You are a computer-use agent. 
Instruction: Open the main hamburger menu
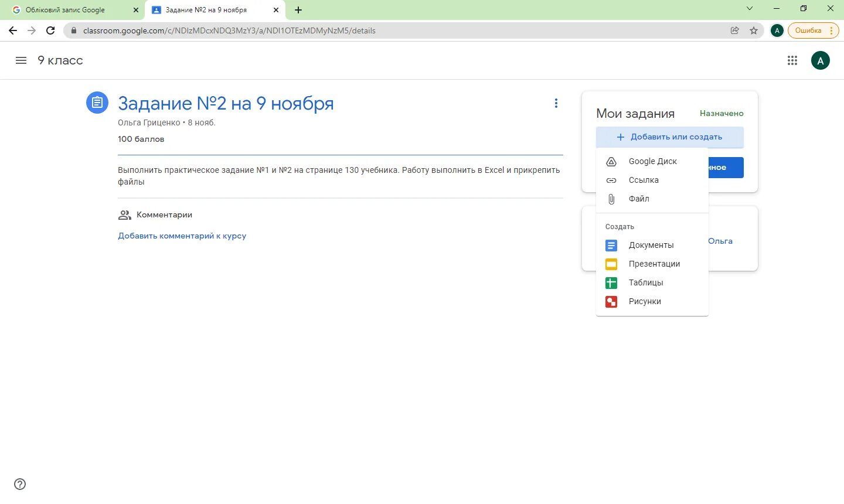21,60
